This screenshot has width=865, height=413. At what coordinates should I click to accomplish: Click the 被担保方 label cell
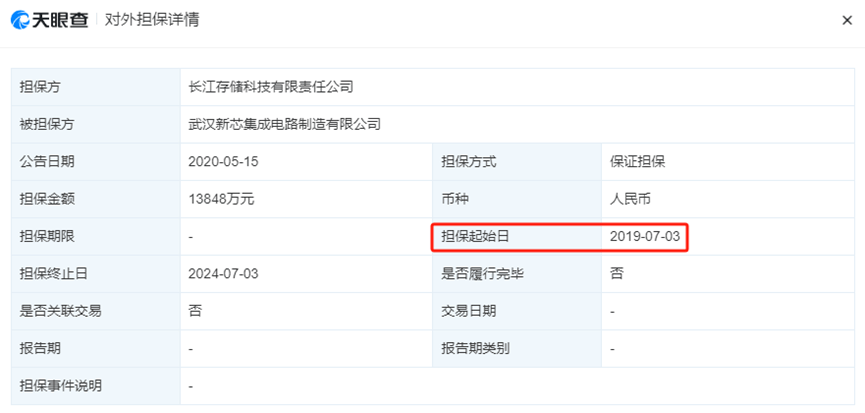click(96, 124)
